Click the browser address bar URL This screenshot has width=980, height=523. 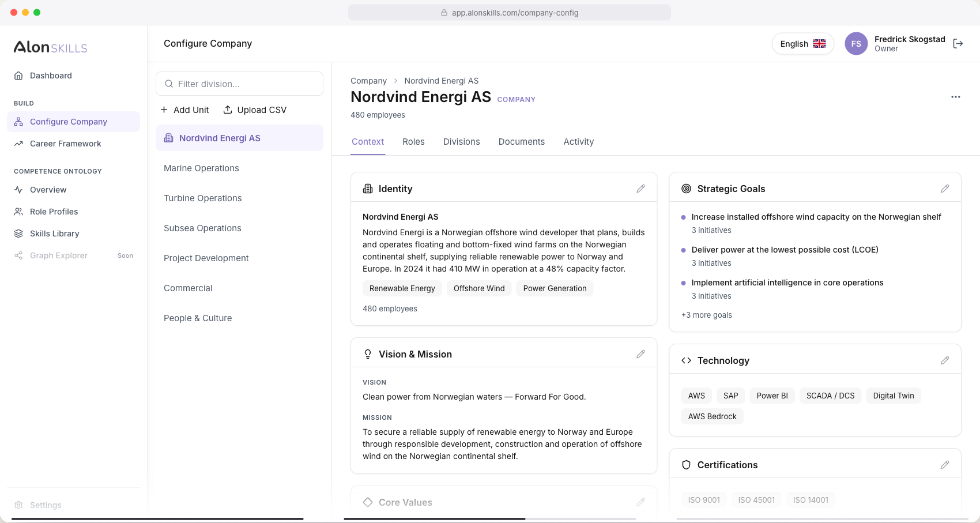point(510,13)
